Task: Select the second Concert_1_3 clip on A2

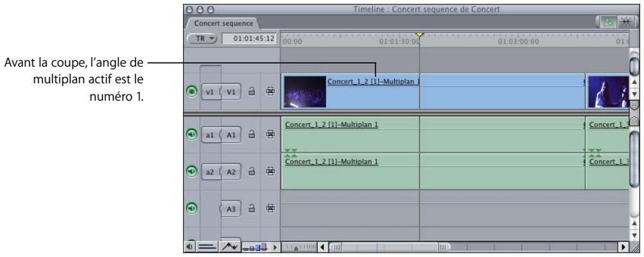Action: coord(607,171)
